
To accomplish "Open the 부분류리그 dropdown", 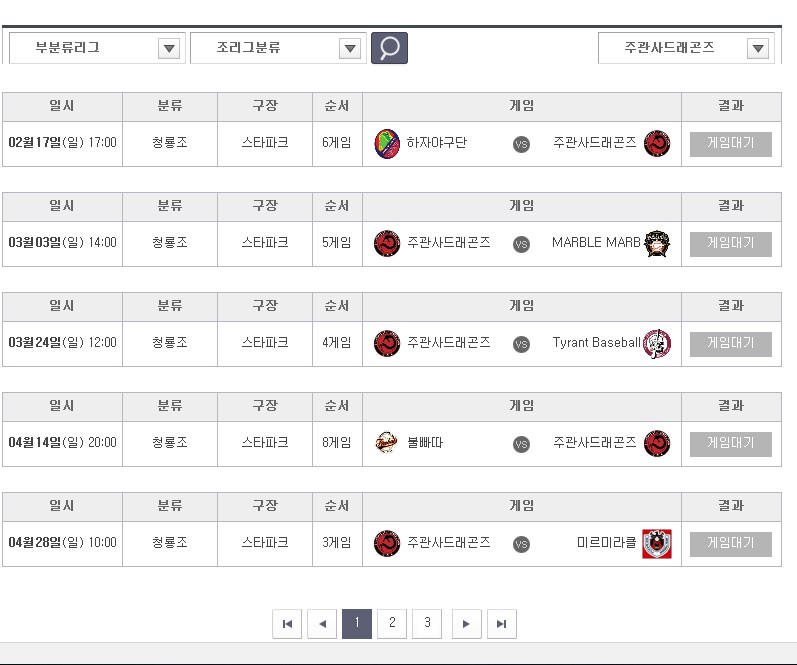I will pyautogui.click(x=95, y=48).
